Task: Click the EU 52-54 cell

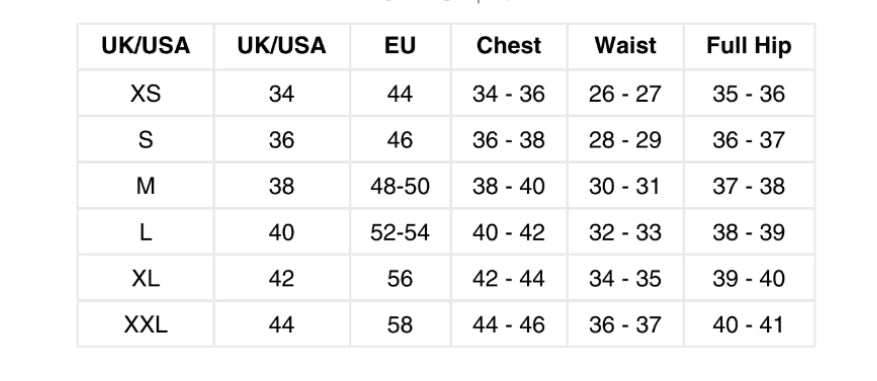Action: (400, 232)
